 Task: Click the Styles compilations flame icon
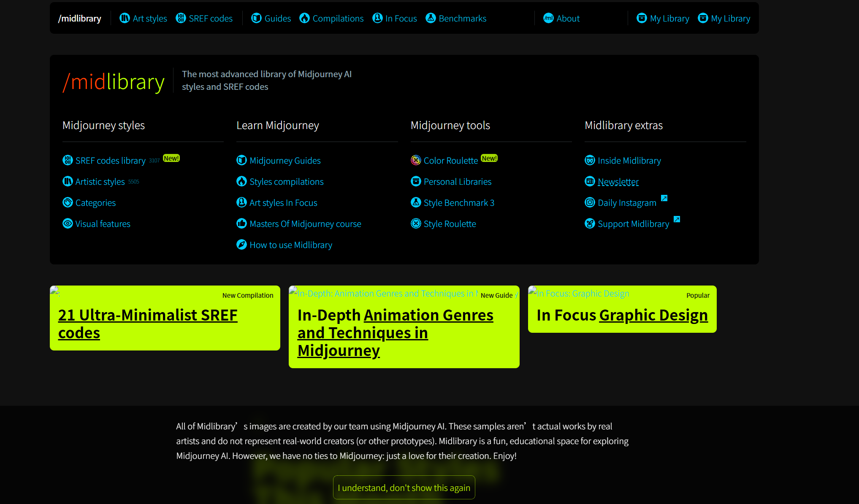tap(241, 181)
